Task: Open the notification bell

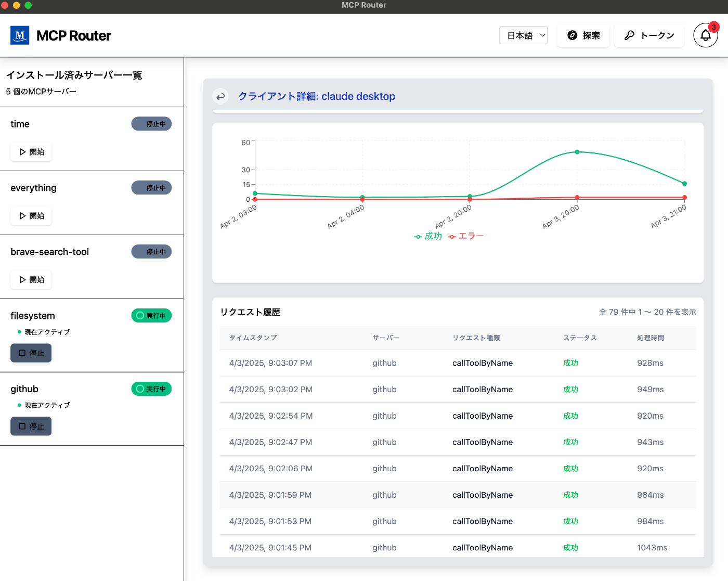Action: coord(706,35)
